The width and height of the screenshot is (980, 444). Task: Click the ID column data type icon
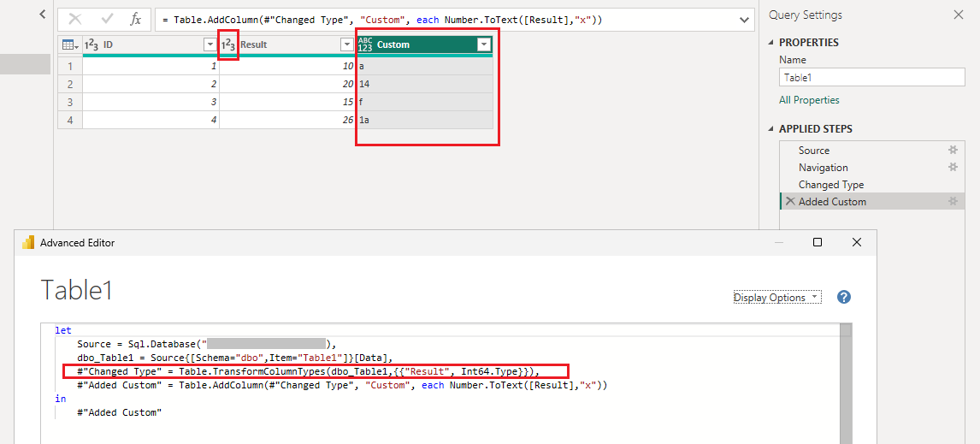point(92,45)
